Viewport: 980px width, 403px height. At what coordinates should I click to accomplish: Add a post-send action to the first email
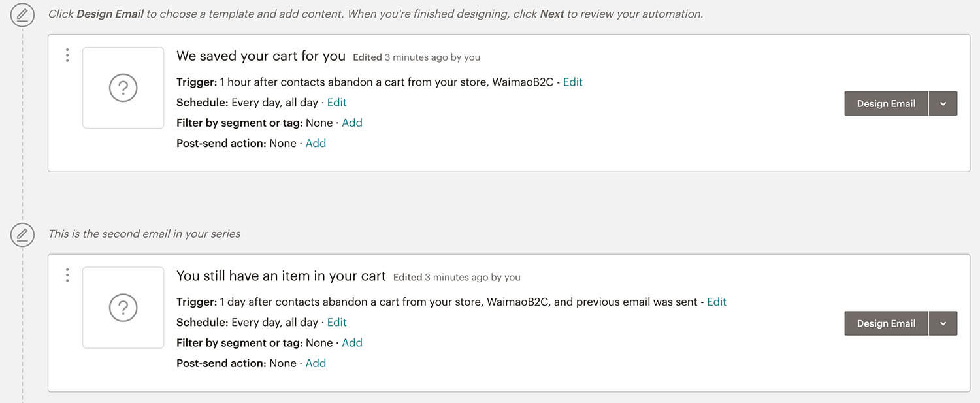pos(316,143)
